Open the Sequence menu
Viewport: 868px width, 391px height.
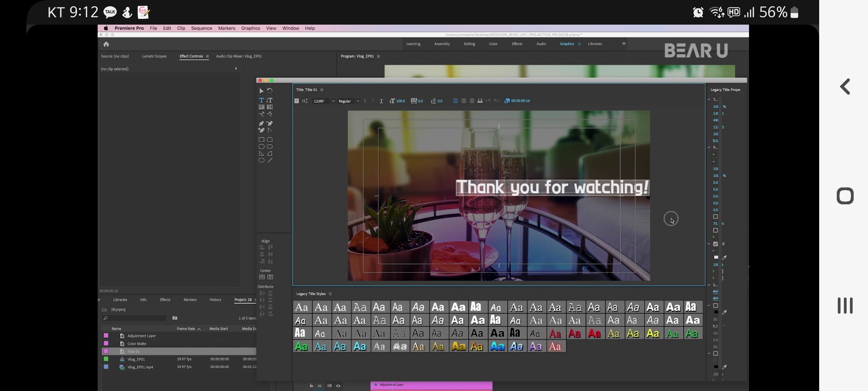tap(201, 28)
